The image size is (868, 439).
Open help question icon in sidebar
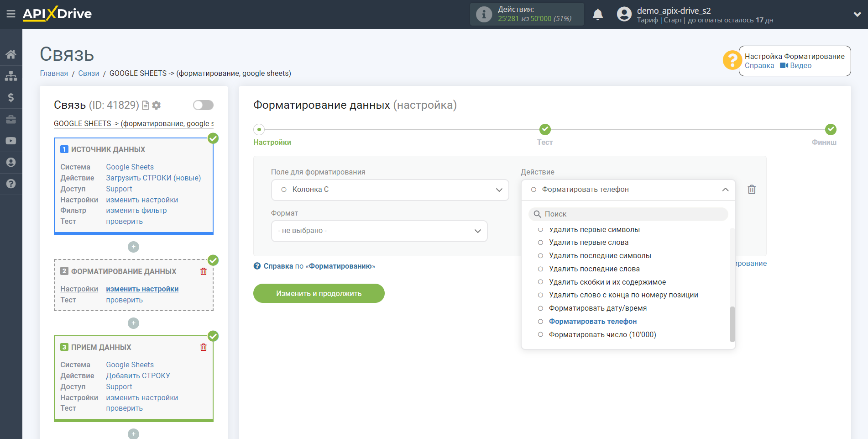tap(11, 184)
